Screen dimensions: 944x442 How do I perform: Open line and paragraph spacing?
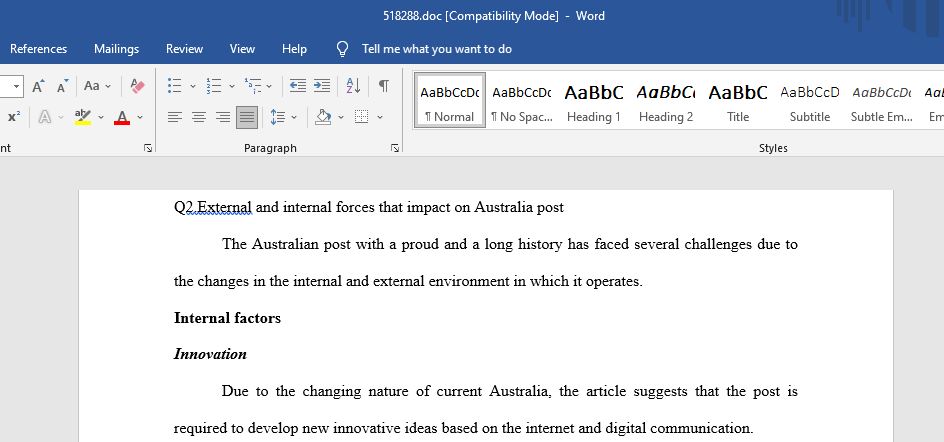(278, 117)
